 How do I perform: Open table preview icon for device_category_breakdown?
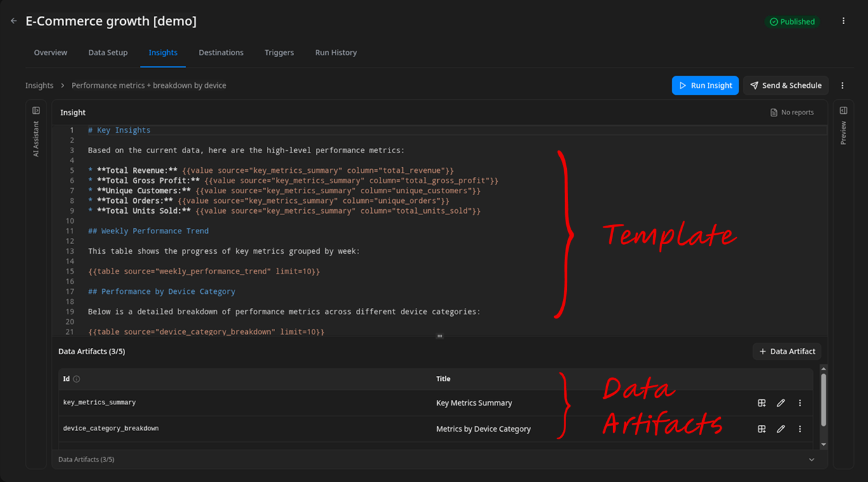(762, 429)
